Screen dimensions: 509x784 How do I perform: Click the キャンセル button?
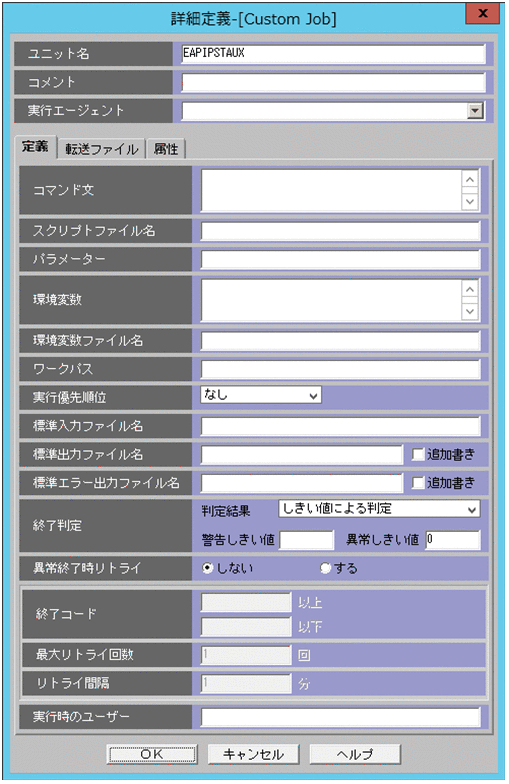(254, 754)
